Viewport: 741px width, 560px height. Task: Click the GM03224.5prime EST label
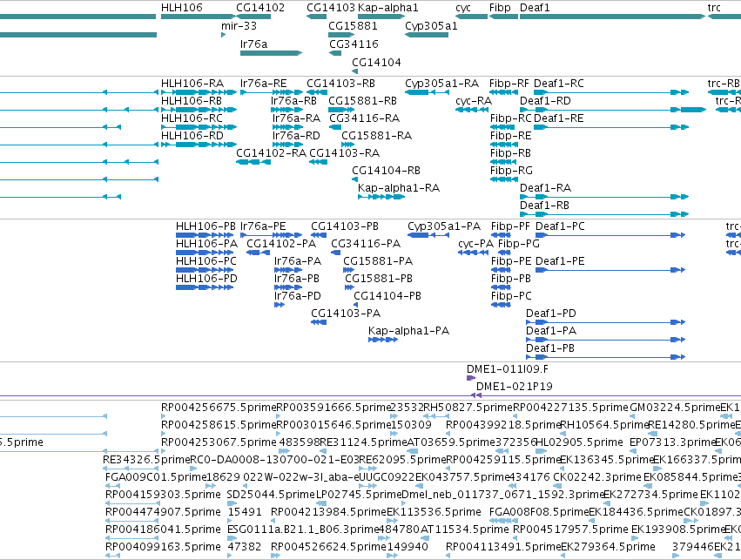[x=675, y=408]
